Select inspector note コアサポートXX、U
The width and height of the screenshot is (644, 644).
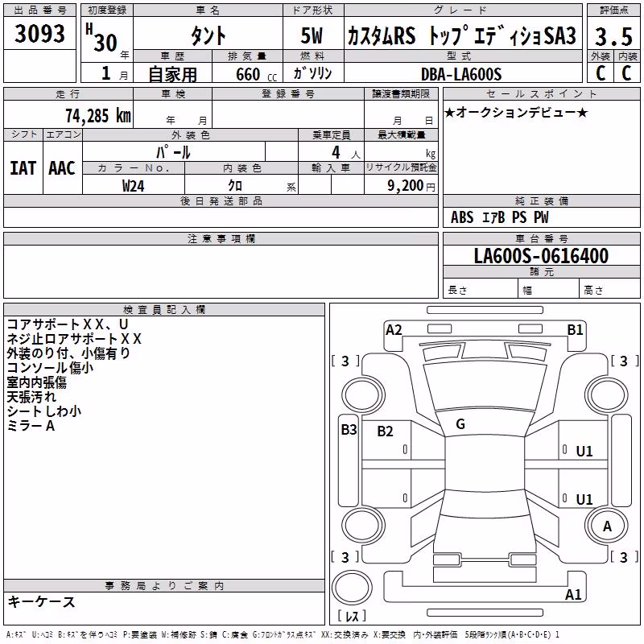tap(68, 324)
